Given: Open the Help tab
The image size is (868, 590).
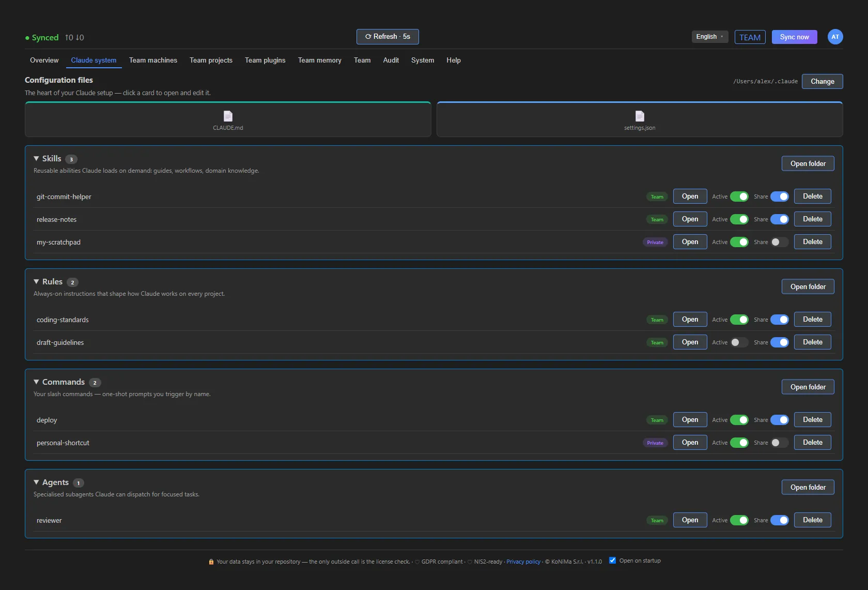Looking at the screenshot, I should point(454,60).
